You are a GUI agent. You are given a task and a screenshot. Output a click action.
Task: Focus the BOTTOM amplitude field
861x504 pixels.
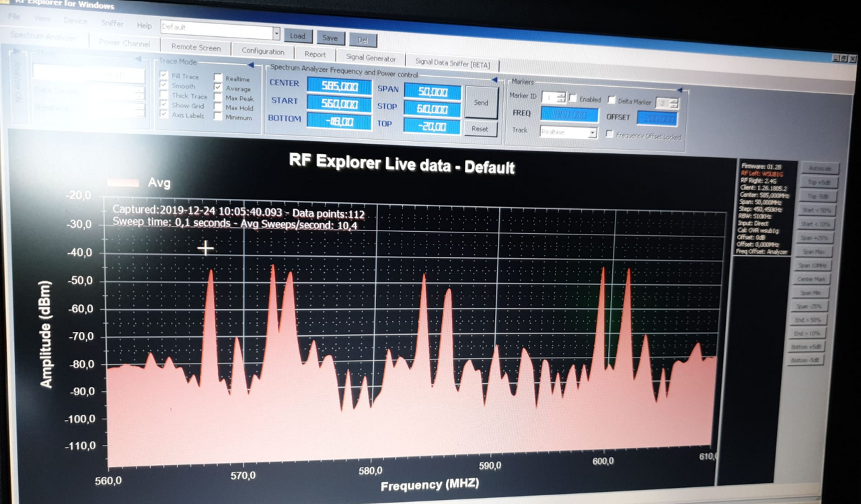tap(339, 121)
